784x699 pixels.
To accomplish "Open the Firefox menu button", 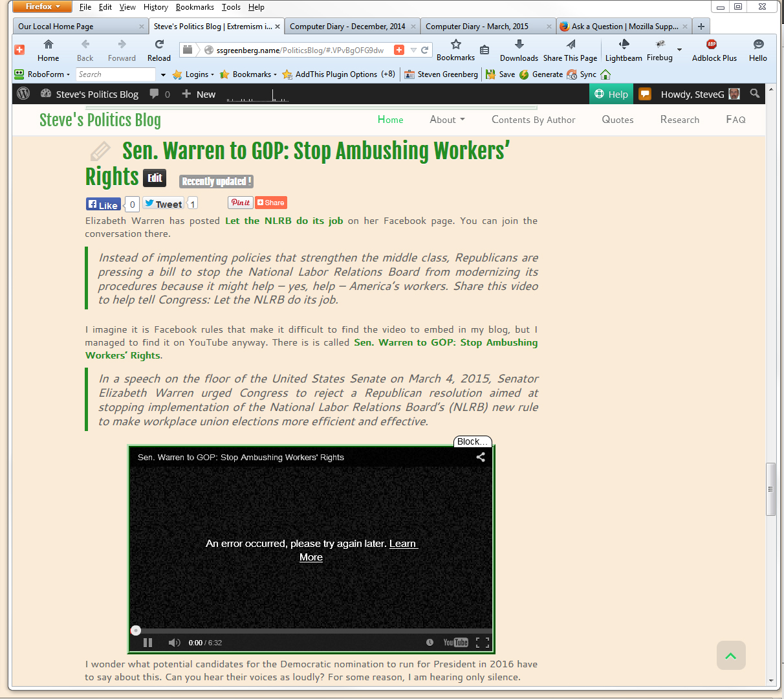I will [x=41, y=6].
